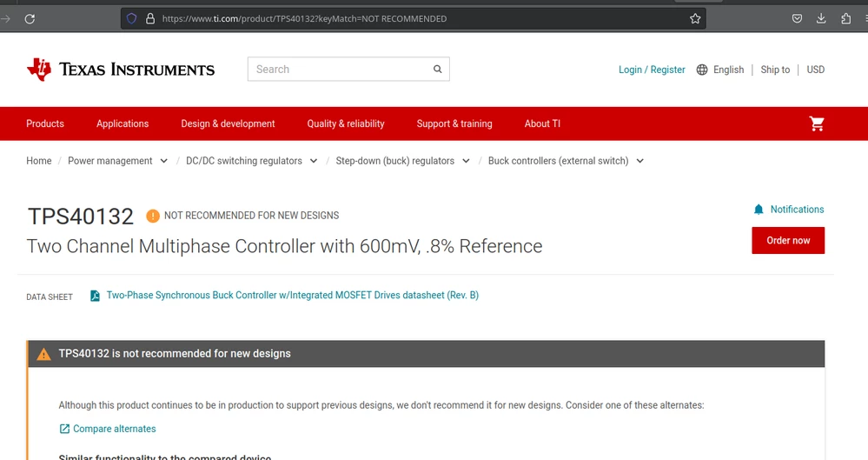Expand the Step-down (buck) regulators chevron
868x460 pixels.
pyautogui.click(x=466, y=161)
